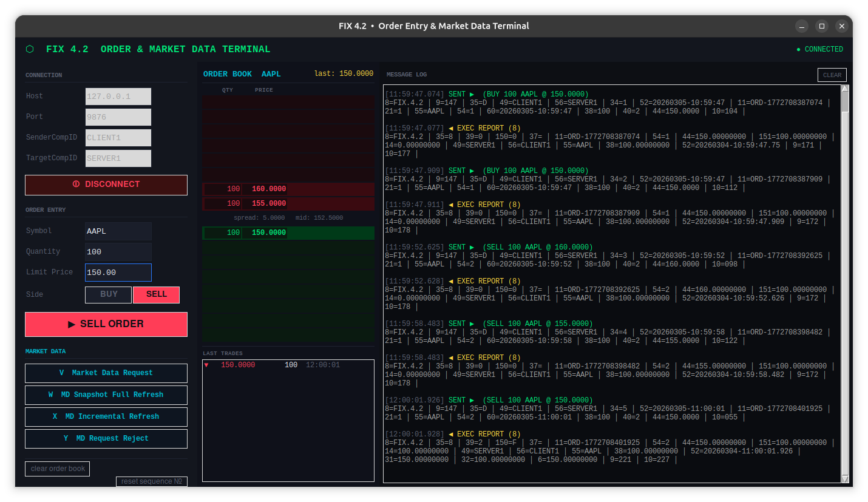
Task: Send V Market Data Request
Action: tap(106, 373)
